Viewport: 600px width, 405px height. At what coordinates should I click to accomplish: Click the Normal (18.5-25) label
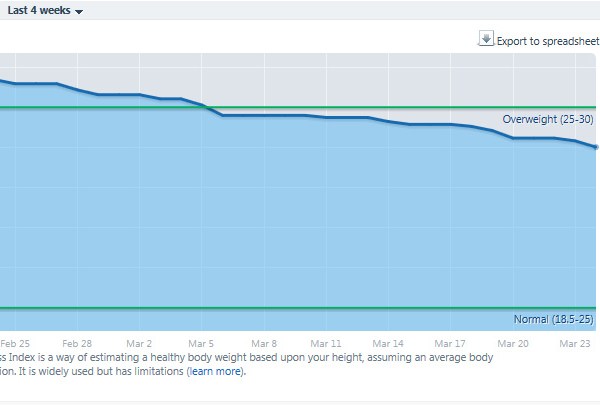tap(554, 319)
